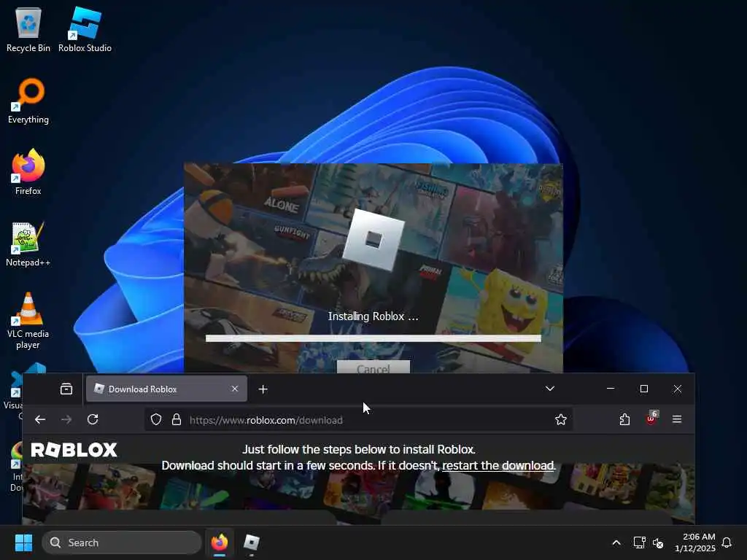Click the Firefox forward arrow
The height and width of the screenshot is (560, 747).
tap(66, 419)
